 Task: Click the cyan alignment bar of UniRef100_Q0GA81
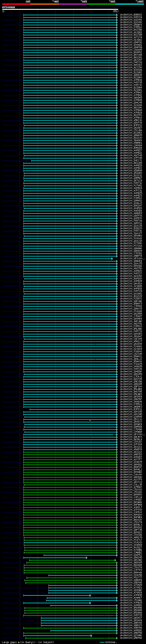click(x=70, y=45)
